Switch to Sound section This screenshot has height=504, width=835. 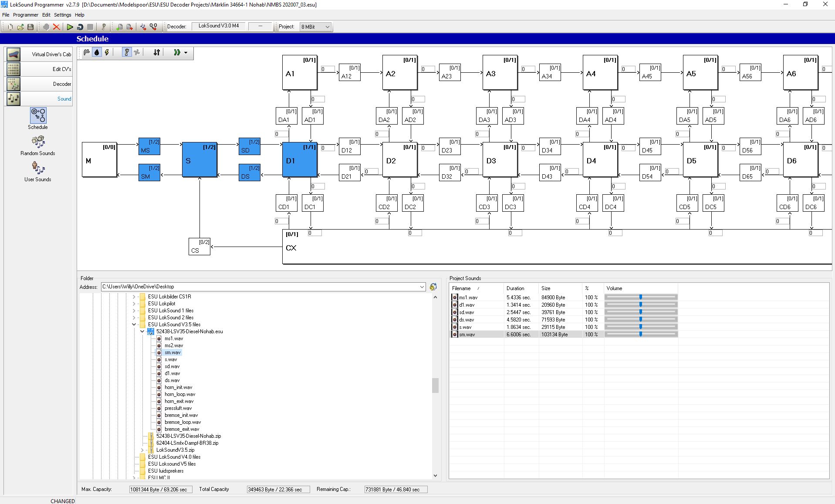(39, 99)
